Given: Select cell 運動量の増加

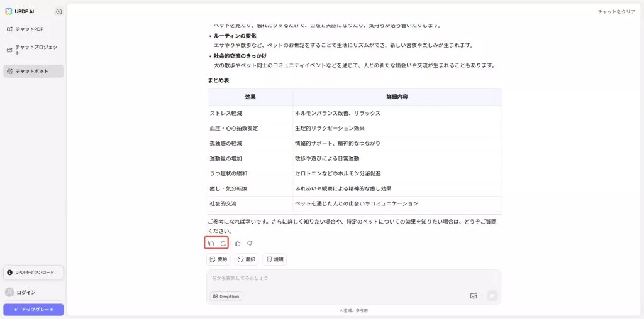Looking at the screenshot, I should coord(250,158).
